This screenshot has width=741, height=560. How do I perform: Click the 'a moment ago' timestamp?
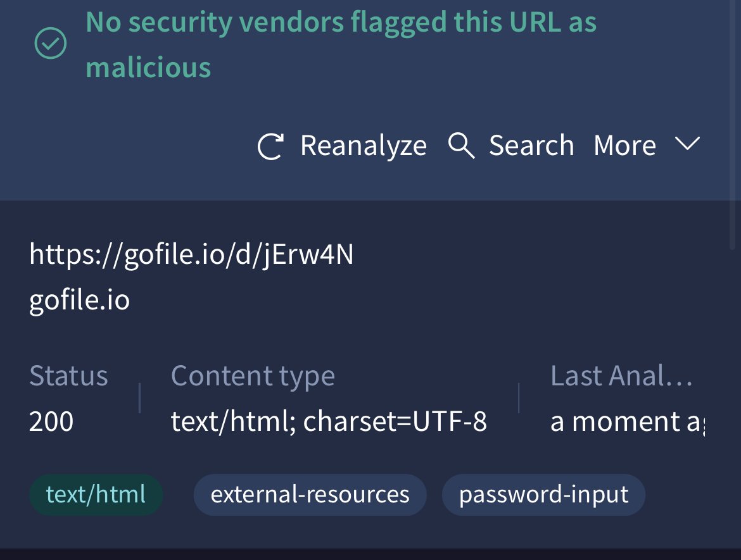click(x=627, y=421)
